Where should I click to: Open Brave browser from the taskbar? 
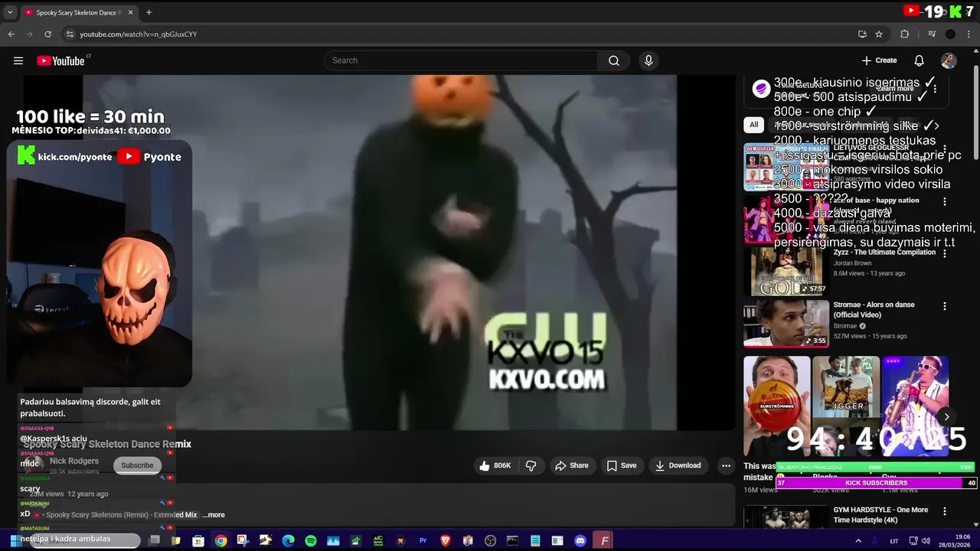(x=445, y=541)
